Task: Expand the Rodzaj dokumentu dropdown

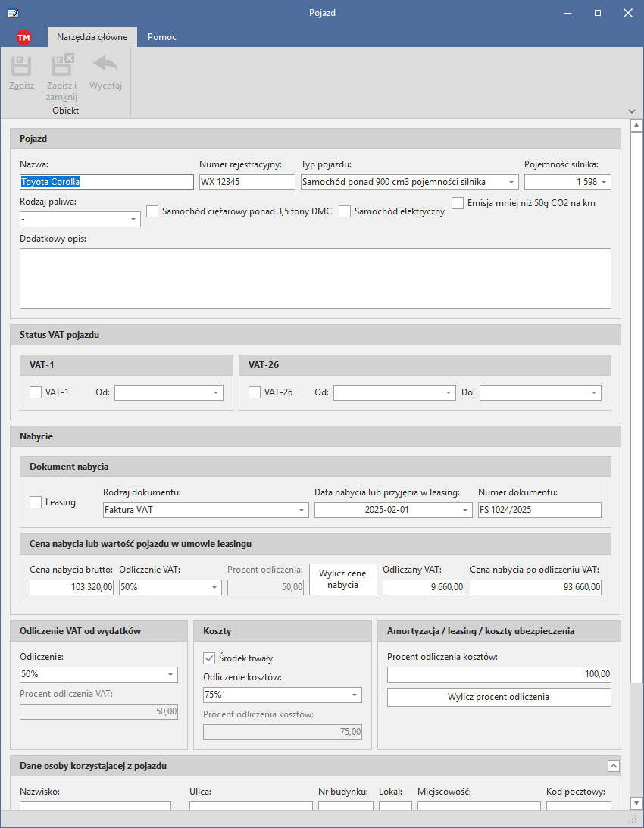Action: pos(301,511)
